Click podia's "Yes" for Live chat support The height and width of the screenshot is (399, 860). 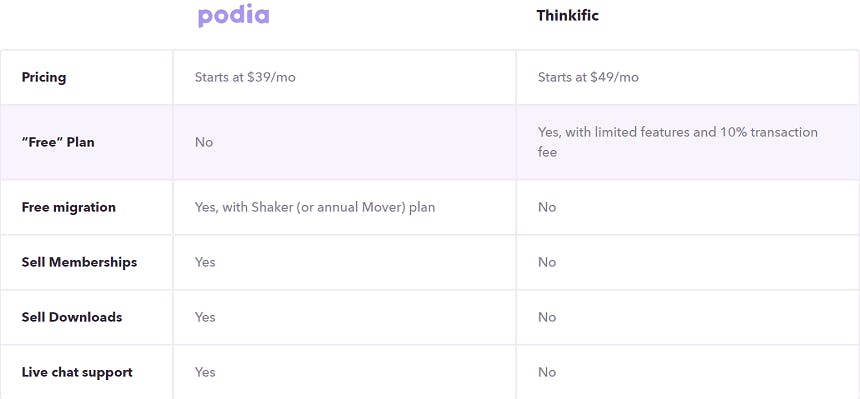click(x=205, y=372)
